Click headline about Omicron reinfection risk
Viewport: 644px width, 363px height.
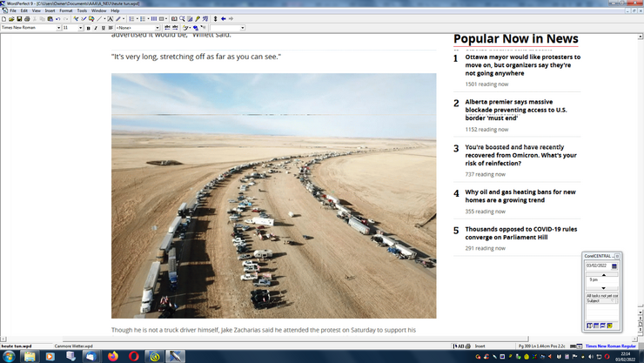click(x=520, y=155)
